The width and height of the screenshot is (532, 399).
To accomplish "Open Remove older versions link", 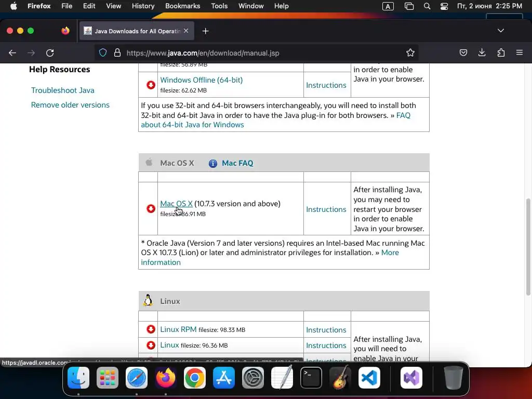I will tap(70, 105).
